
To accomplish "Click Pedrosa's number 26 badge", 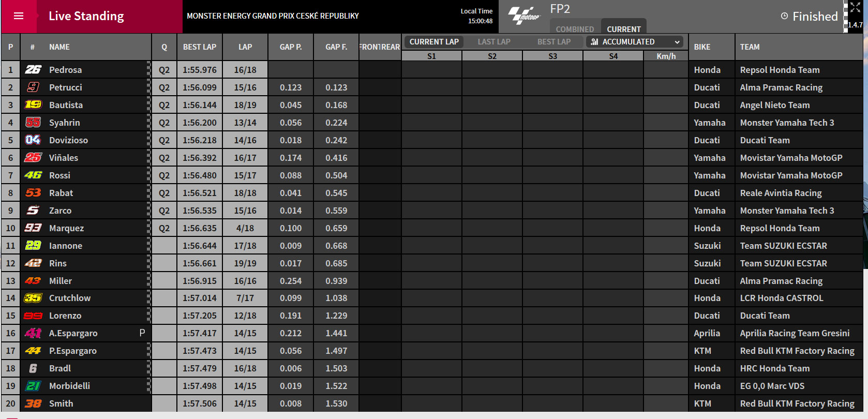I will tap(33, 70).
